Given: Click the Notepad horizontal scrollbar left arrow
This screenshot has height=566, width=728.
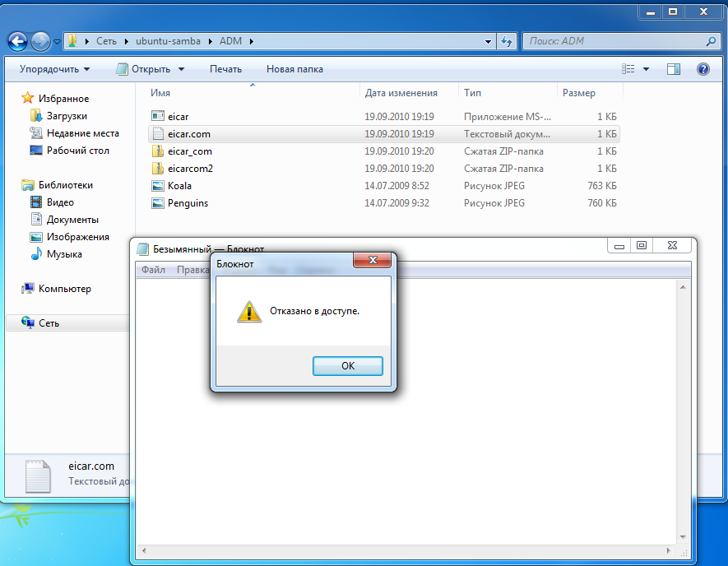Looking at the screenshot, I should [144, 550].
